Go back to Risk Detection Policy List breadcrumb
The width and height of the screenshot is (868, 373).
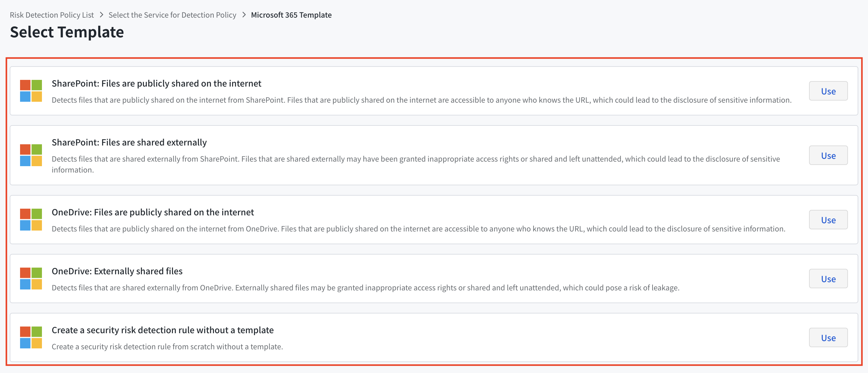click(x=52, y=15)
